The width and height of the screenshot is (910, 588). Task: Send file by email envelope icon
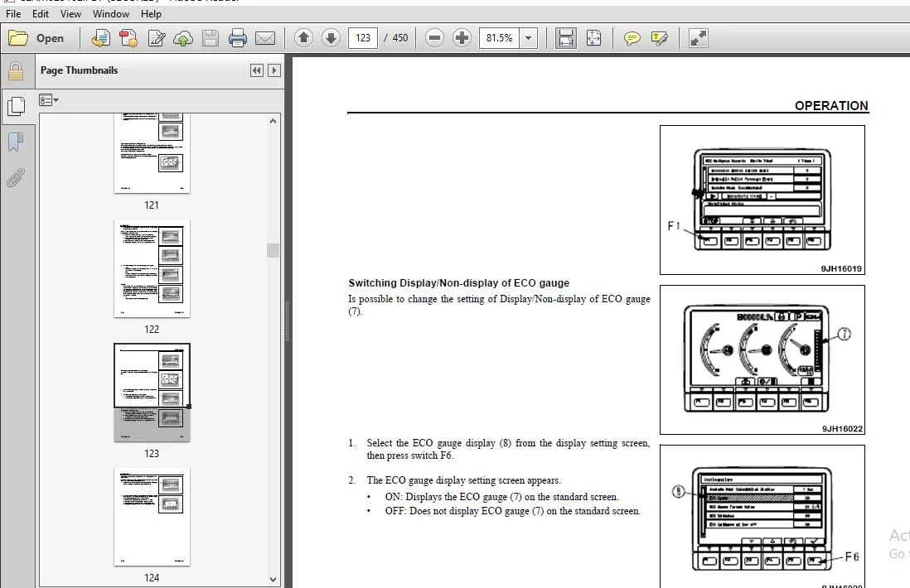(265, 38)
